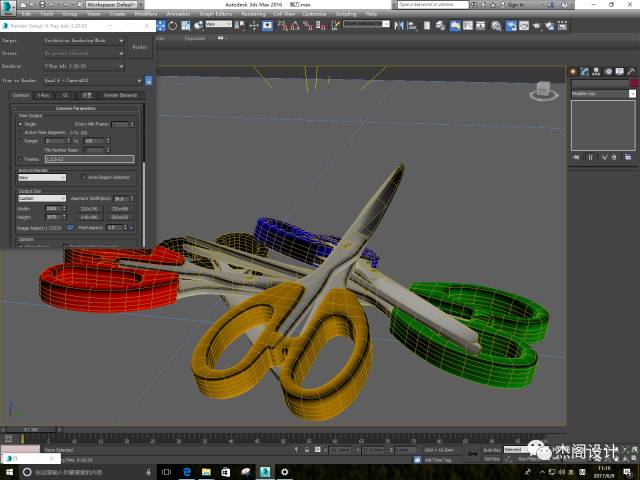Viewport: 640px width, 480px height.
Task: Toggle the Percent Snap icon
Action: pos(308,26)
